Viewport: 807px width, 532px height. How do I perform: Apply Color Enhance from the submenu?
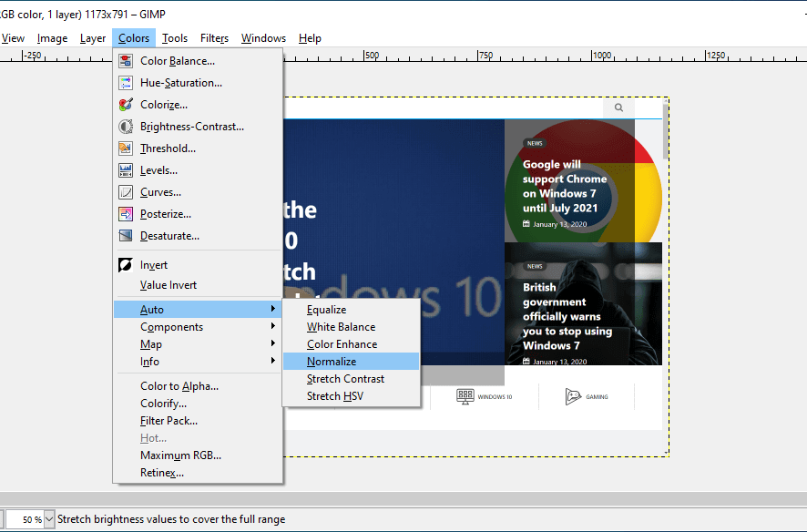pos(352,344)
